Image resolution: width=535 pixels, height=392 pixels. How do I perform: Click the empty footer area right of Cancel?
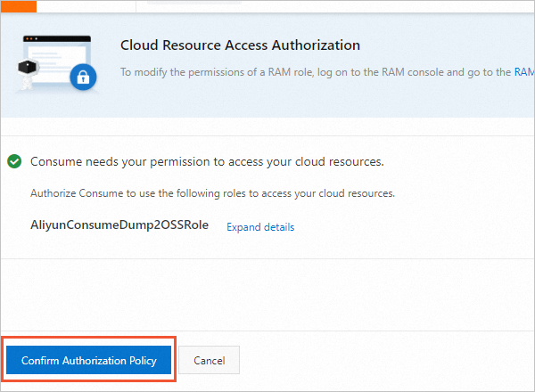383,361
